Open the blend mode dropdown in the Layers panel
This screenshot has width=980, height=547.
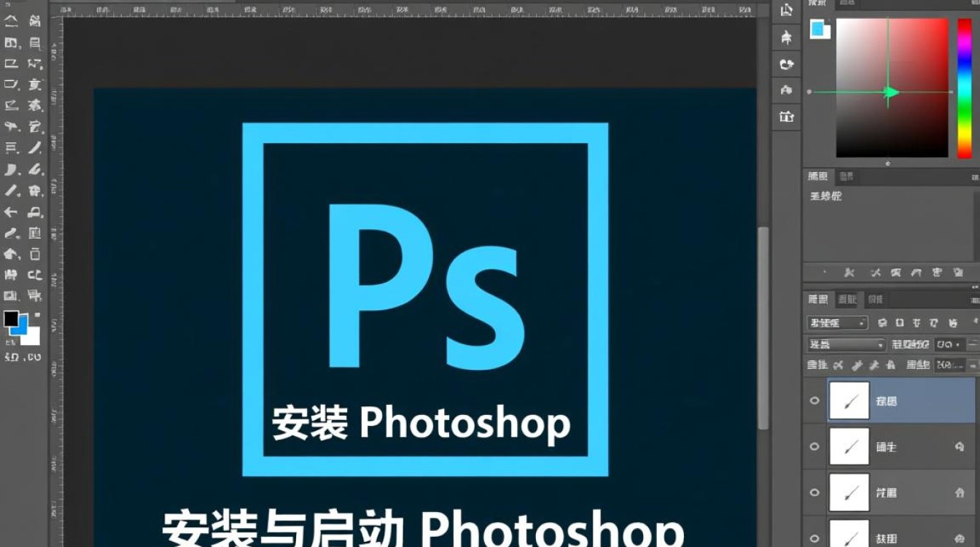[846, 344]
